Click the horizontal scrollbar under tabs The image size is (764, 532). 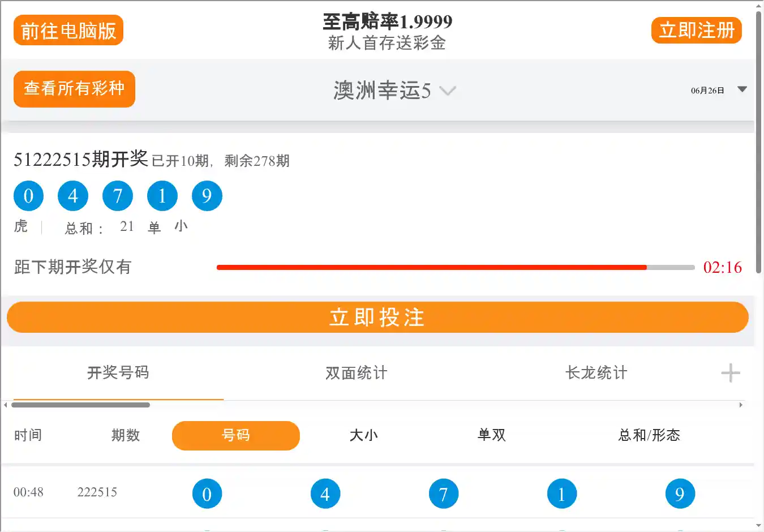pos(80,405)
